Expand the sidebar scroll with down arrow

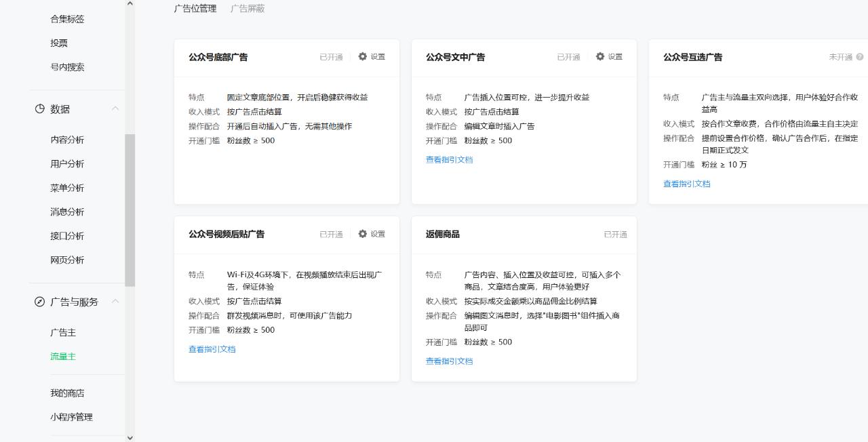tap(130, 437)
